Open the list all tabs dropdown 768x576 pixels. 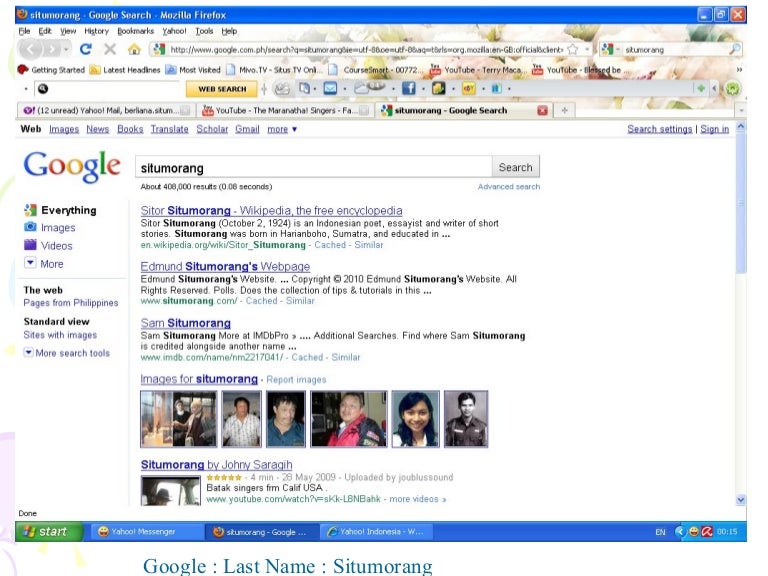pyautogui.click(x=741, y=111)
